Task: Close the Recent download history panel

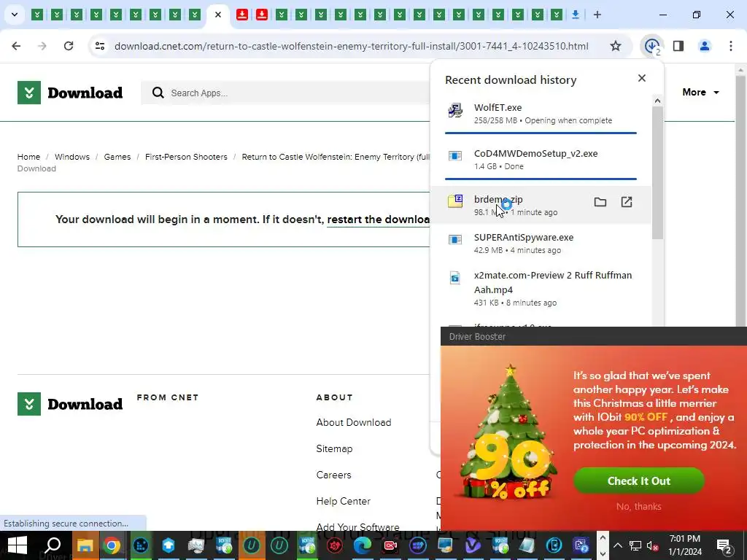Action: tap(642, 78)
